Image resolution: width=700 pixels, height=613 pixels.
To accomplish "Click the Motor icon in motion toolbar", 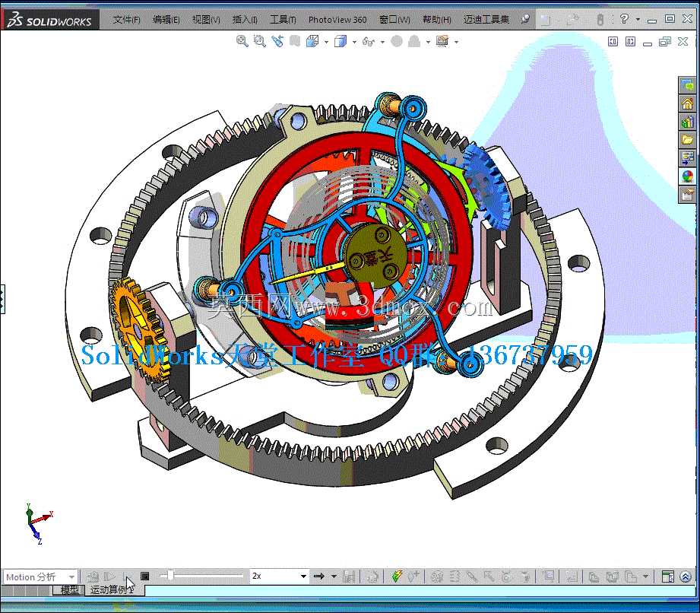I will point(436,576).
